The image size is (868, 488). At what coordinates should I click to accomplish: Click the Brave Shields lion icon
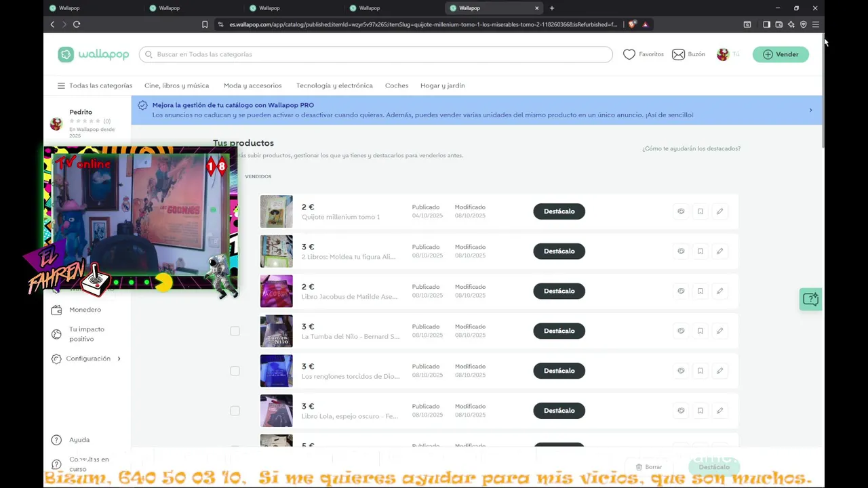click(632, 24)
